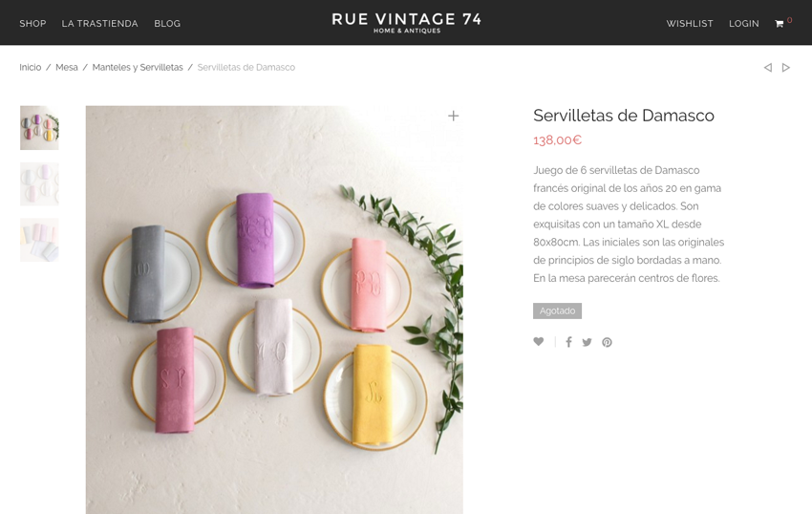Go to previous product arrow
This screenshot has width=812, height=514.
767,68
